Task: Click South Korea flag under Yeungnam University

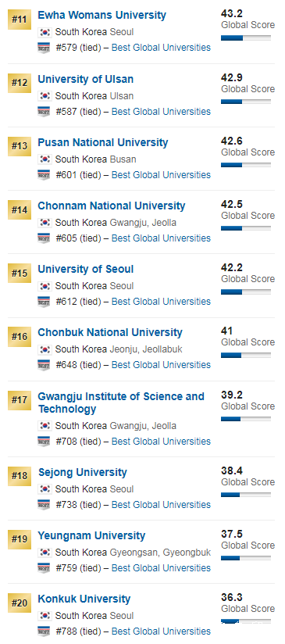Action: tap(45, 553)
